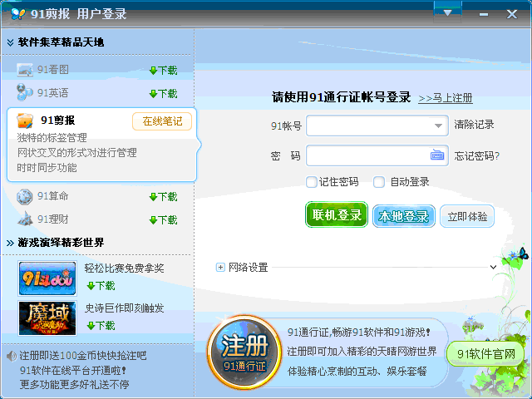Click the 体验精心烹制的互动、娱乐套餐 text
Viewport: 532px width, 399px height.
click(357, 371)
